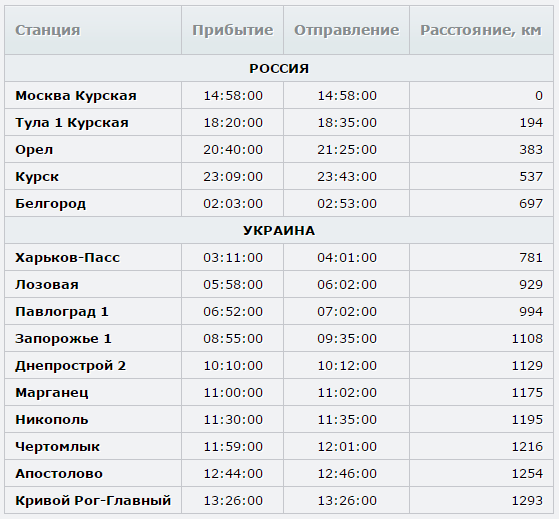559x519 pixels.
Task: Click the 1216 distance for Чертомлык
Action: 527,446
